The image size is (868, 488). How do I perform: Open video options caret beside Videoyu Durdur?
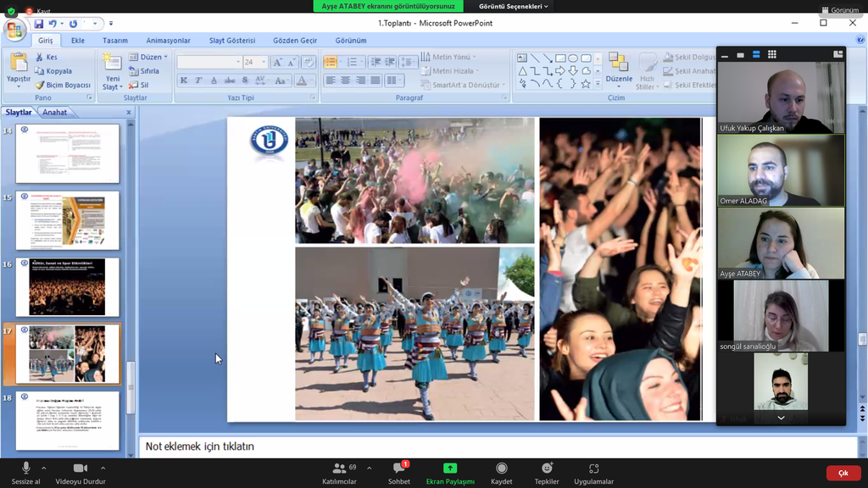(x=103, y=469)
